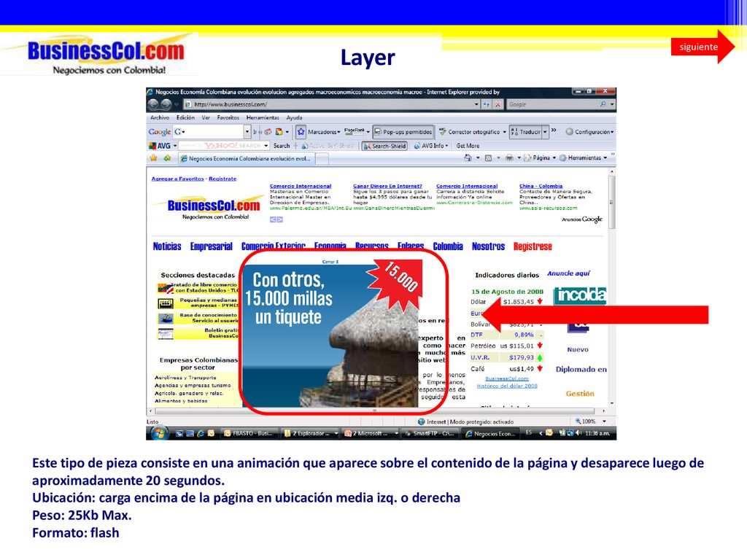Click the browser Forward arrow button
This screenshot has width=747, height=560.
[166, 104]
